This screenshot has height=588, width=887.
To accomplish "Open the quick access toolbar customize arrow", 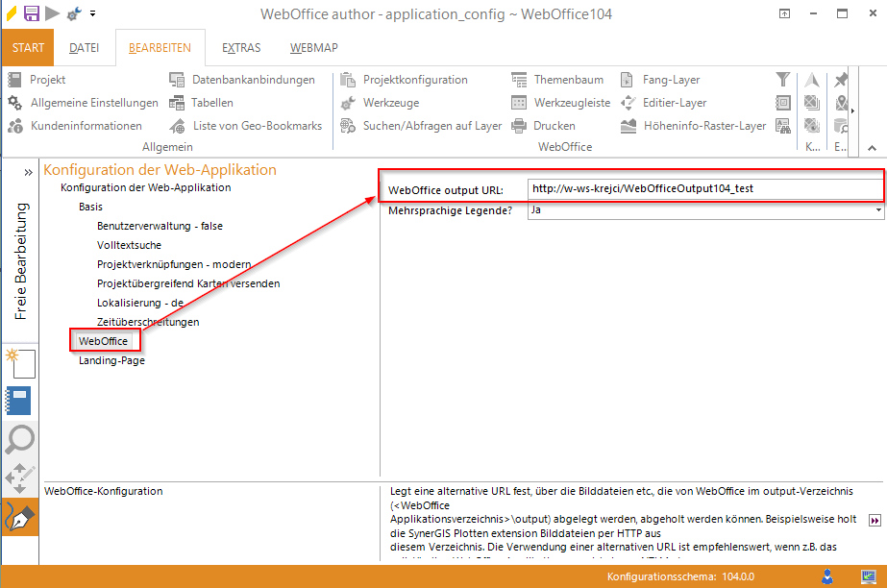I will tap(91, 13).
